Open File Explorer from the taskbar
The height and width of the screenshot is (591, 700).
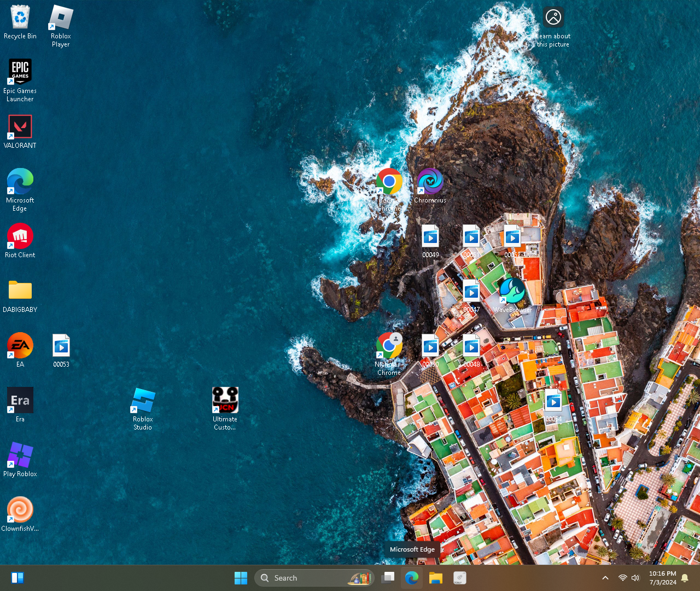(x=435, y=578)
